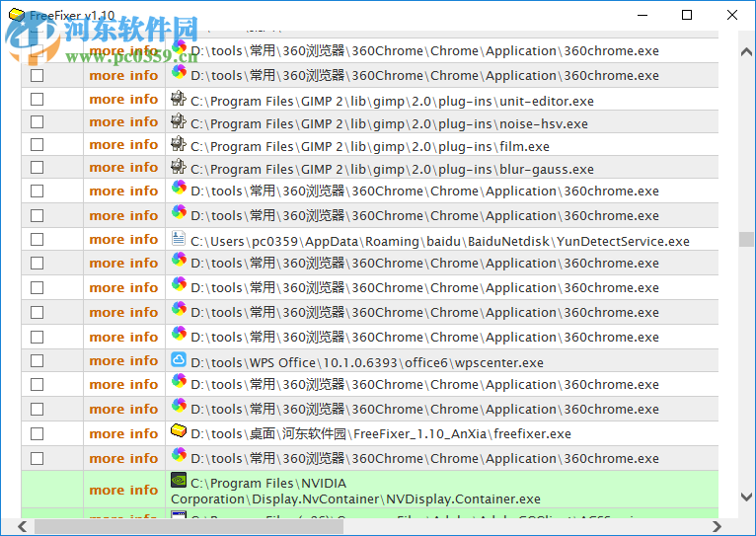Tick the checkbox for freefixer.exe

tap(38, 433)
